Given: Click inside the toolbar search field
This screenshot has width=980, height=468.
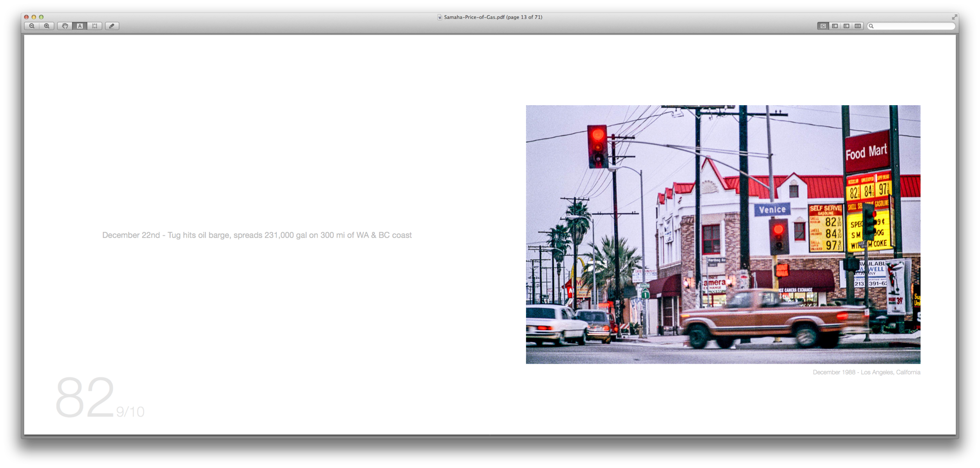Looking at the screenshot, I should coord(914,26).
